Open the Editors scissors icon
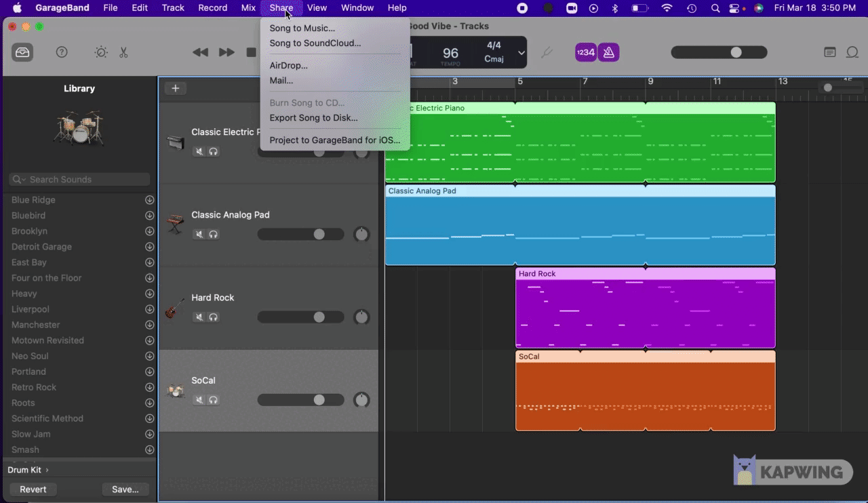This screenshot has width=868, height=503. [123, 52]
